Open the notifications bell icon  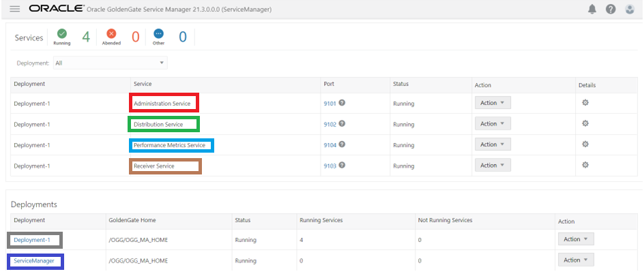click(591, 9)
